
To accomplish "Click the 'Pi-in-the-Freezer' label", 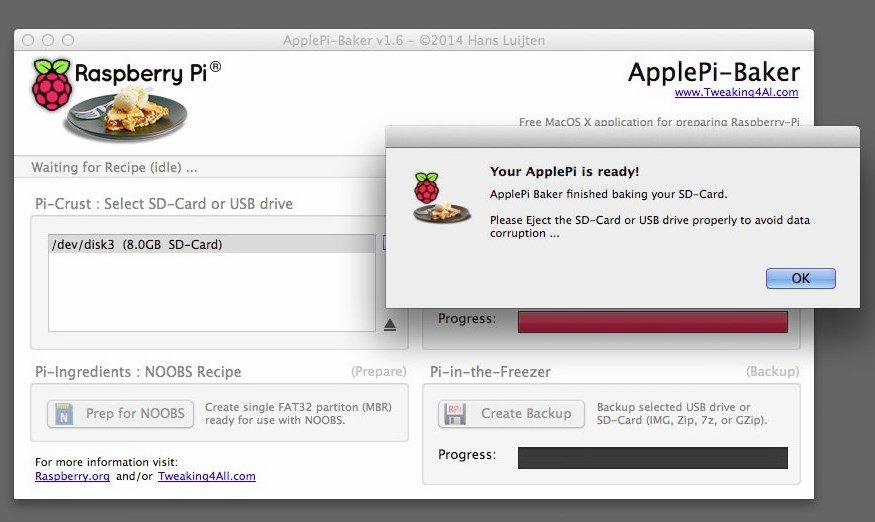I will click(490, 372).
